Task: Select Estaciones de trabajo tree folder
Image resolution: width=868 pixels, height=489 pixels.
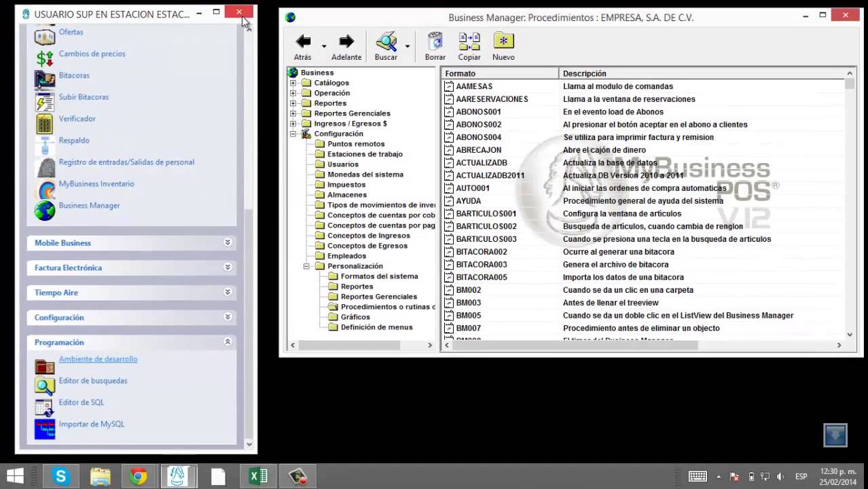Action: pyautogui.click(x=365, y=154)
